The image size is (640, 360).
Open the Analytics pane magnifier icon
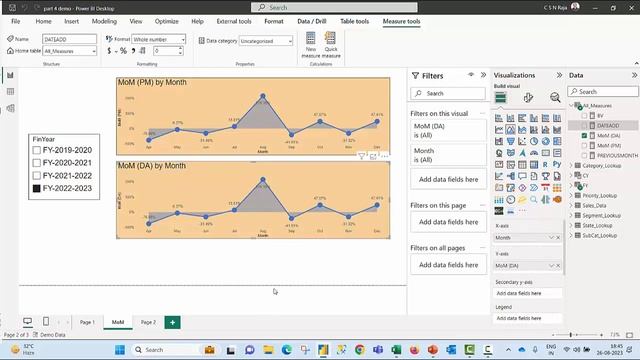pyautogui.click(x=555, y=98)
